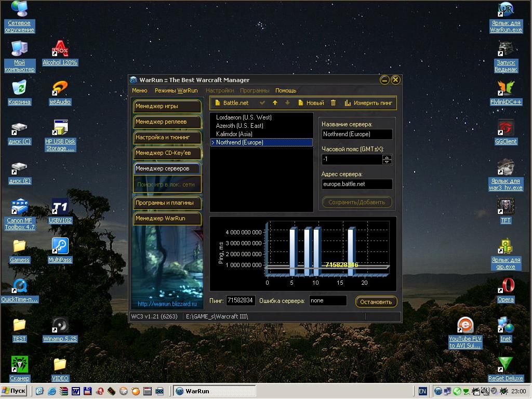Viewport: 532px width, 399px height.
Task: Open the Менеджер WarRun section
Action: [167, 219]
